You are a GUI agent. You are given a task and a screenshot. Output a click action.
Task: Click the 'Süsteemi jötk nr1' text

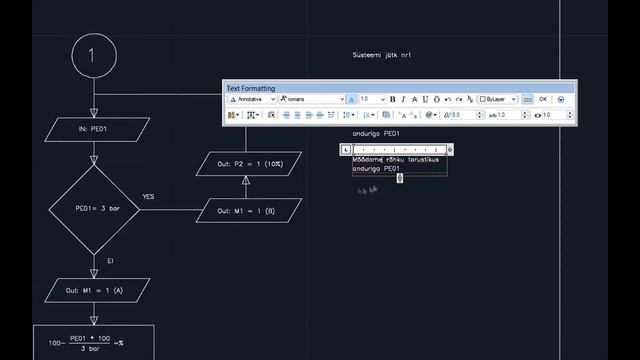pos(382,55)
